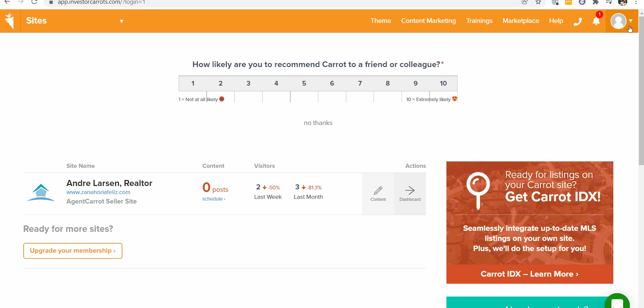Image resolution: width=644 pixels, height=308 pixels.
Task: Click the Carrot logo icon
Action: point(10,21)
